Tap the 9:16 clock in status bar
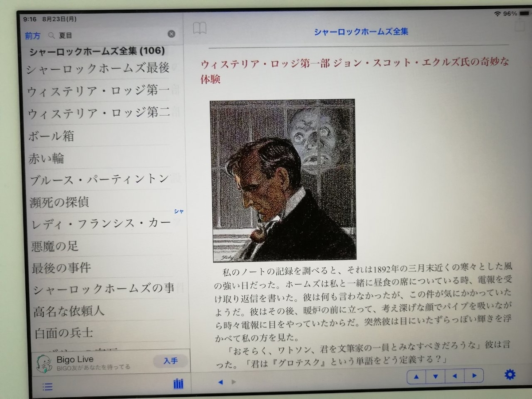Screen dimensions: 532x399 30,19
